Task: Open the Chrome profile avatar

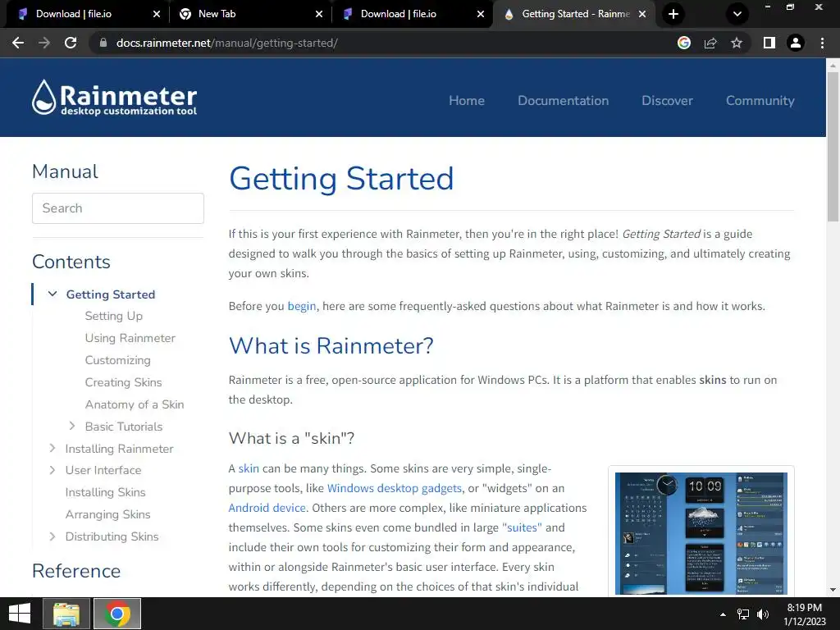Action: tap(796, 43)
